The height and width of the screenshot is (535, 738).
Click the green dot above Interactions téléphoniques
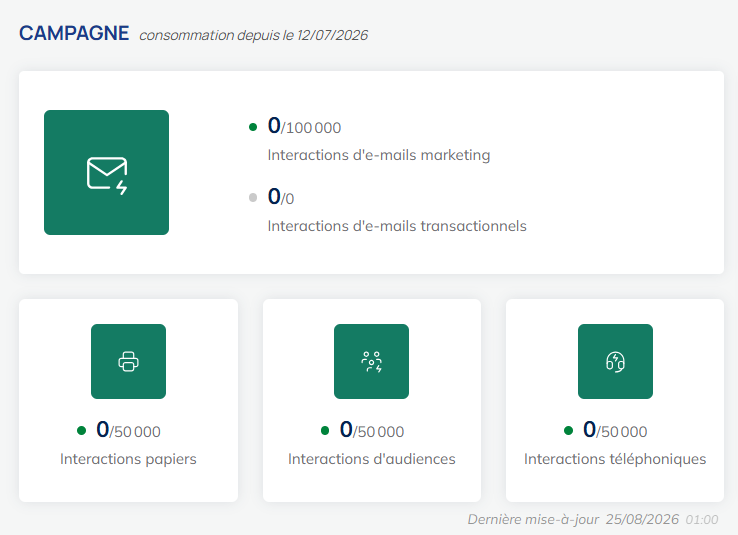click(568, 431)
